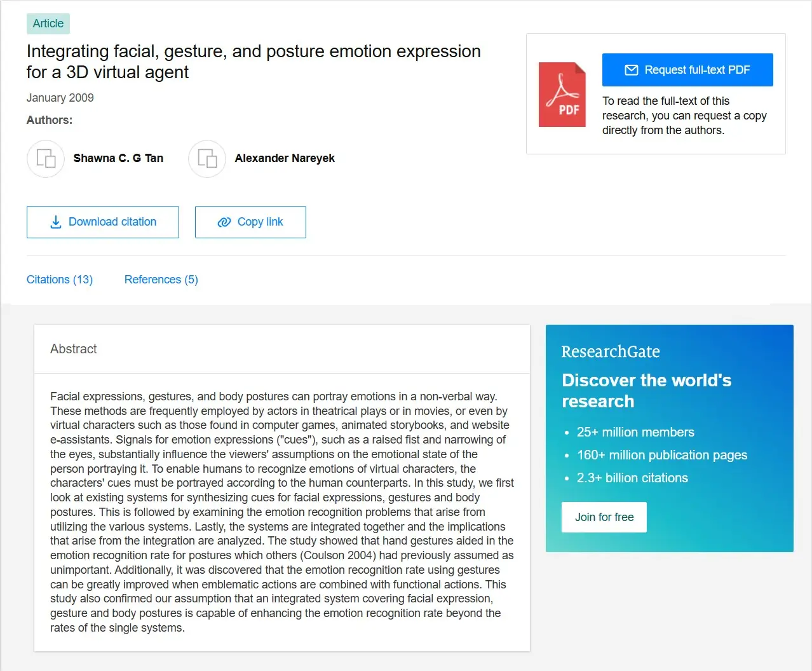Click the red PDF file icon
This screenshot has height=671, width=812.
(x=562, y=95)
